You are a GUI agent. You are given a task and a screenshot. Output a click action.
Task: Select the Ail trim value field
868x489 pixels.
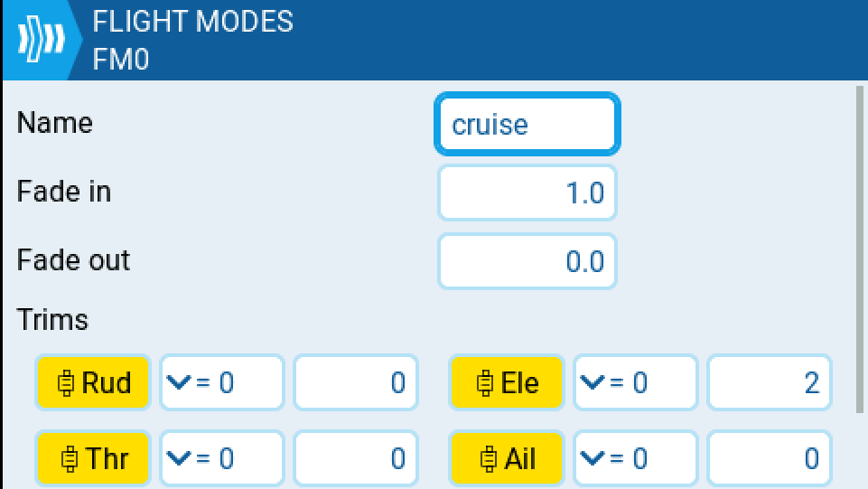tap(770, 458)
